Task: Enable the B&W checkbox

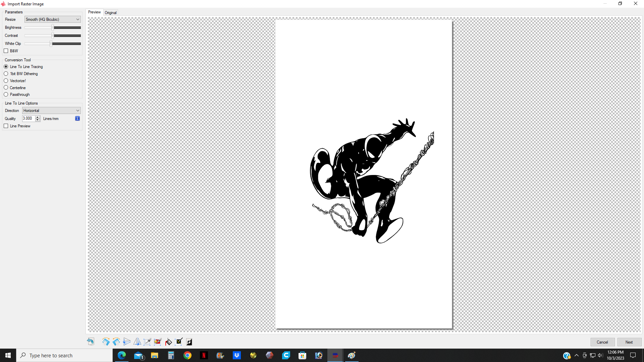Action: click(6, 51)
